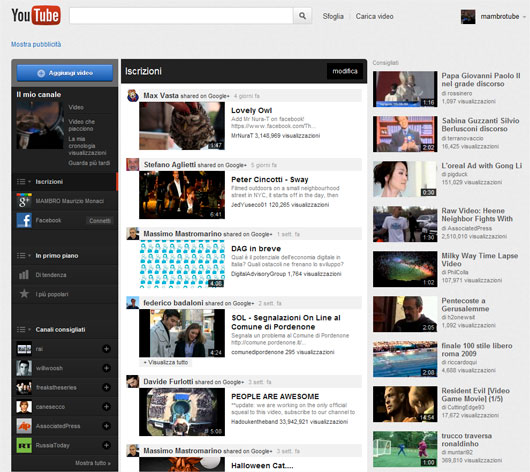The height and width of the screenshot is (472, 530).
Task: Add willwoosh channel with plus icon
Action: 106,368
